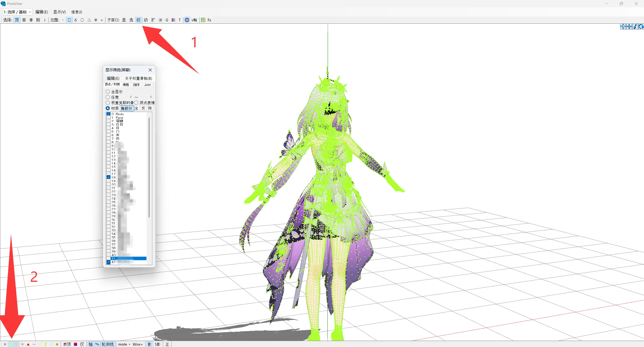
Task: Select the 全显示 radio button
Action: point(108,92)
